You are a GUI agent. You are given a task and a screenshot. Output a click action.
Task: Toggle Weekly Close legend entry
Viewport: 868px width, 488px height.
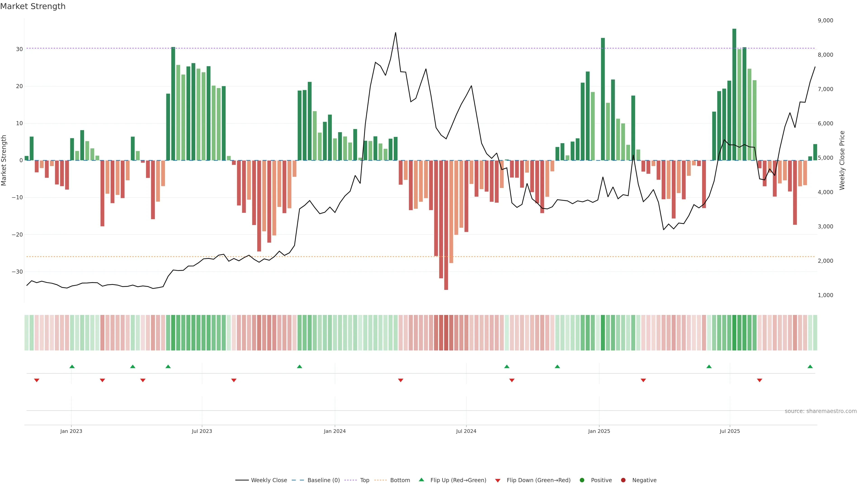(269, 480)
